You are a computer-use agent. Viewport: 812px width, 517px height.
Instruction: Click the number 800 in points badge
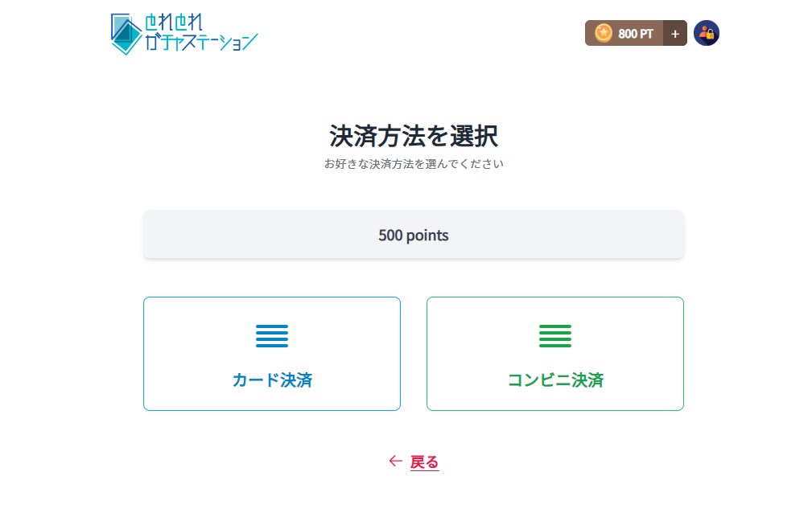[627, 34]
